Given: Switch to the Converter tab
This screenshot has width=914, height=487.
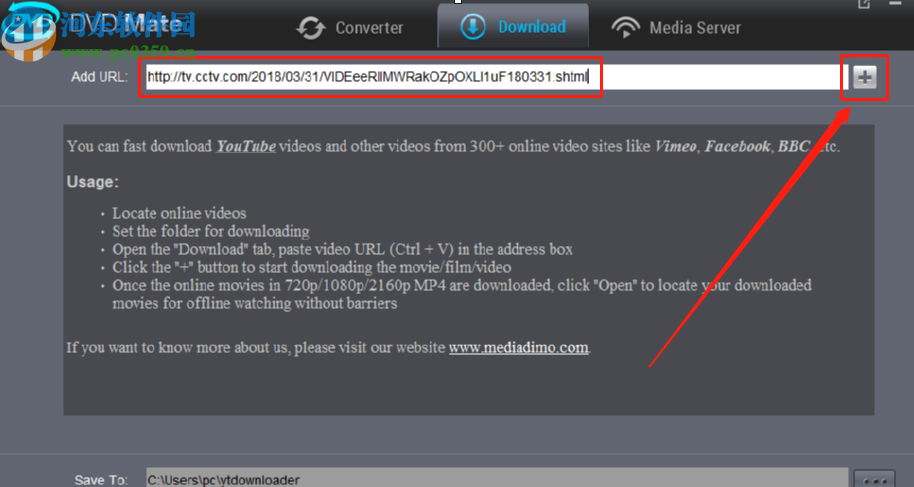Looking at the screenshot, I should (x=350, y=27).
